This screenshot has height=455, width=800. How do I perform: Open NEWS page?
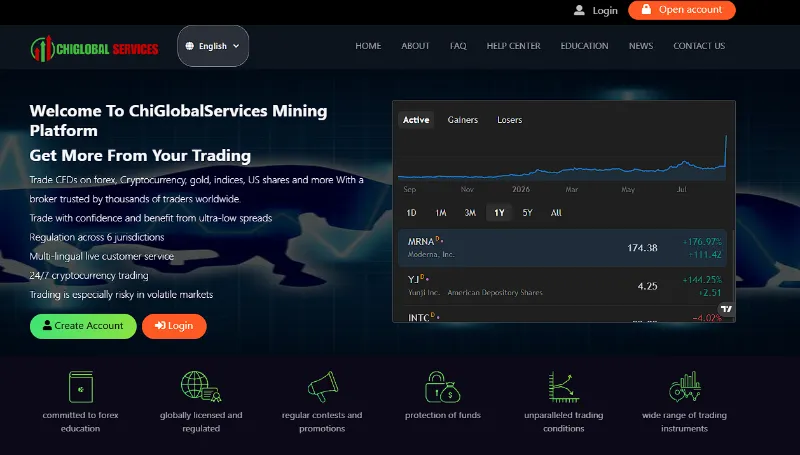click(641, 46)
